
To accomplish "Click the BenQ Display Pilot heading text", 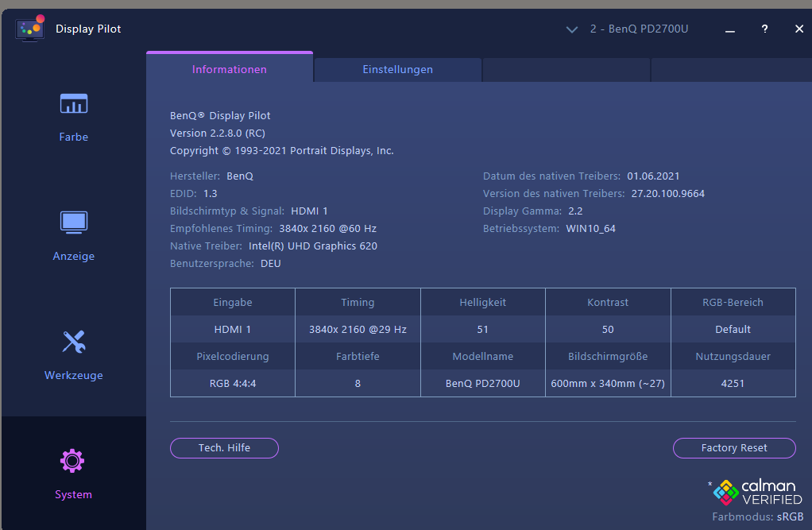I will click(x=220, y=115).
